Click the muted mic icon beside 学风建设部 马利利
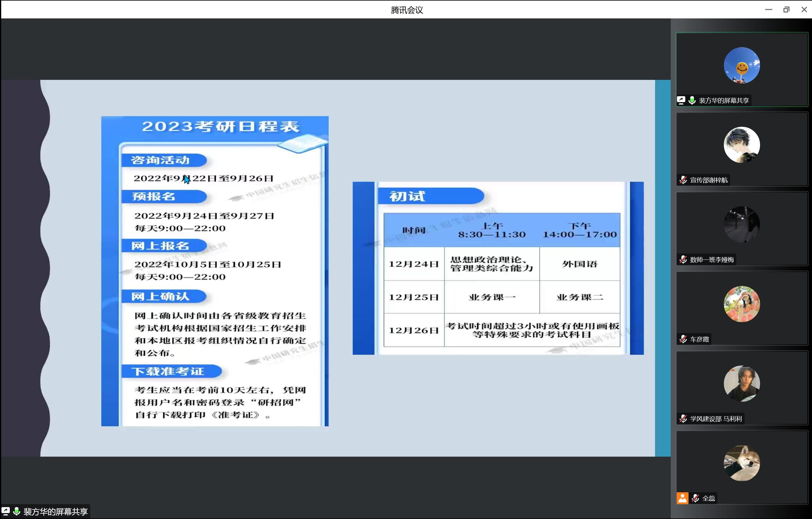 683,419
